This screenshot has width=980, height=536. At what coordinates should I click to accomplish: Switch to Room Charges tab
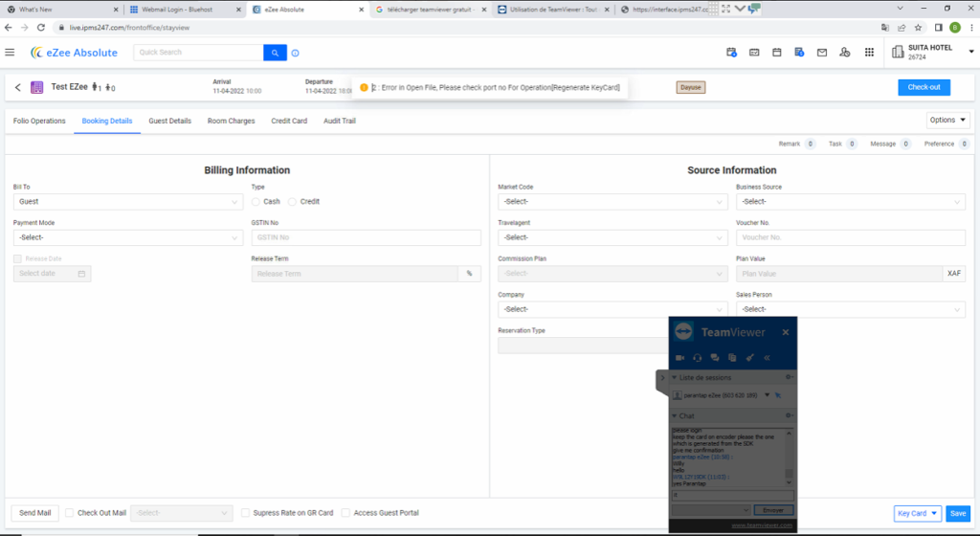232,122
